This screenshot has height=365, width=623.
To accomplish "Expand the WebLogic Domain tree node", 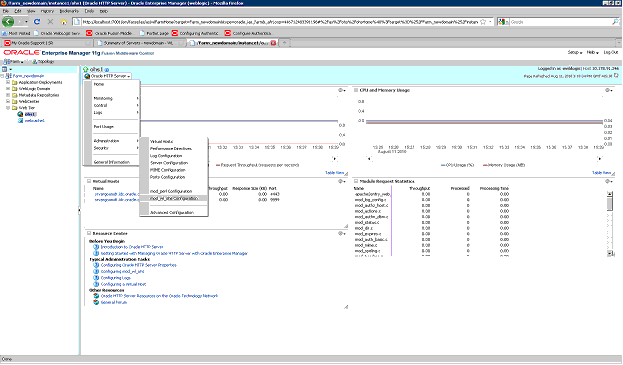I will pyautogui.click(x=8, y=89).
